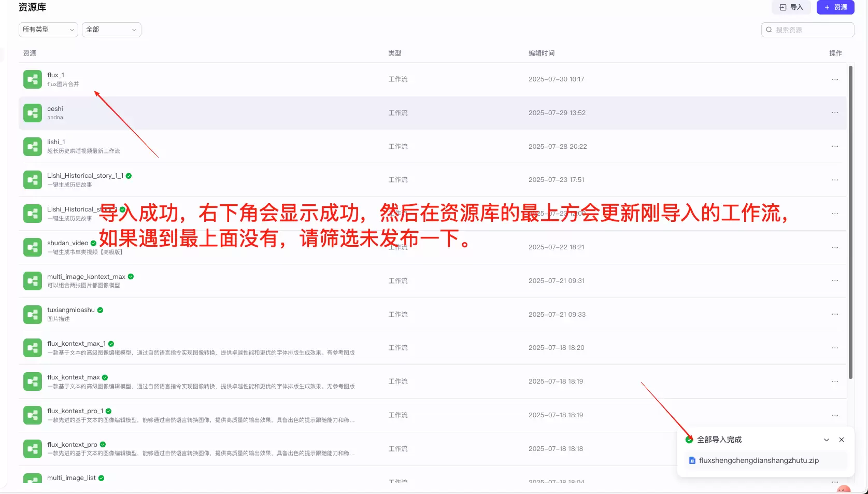Click the 搜索资源 search field
The height and width of the screenshot is (494, 868).
pyautogui.click(x=811, y=30)
